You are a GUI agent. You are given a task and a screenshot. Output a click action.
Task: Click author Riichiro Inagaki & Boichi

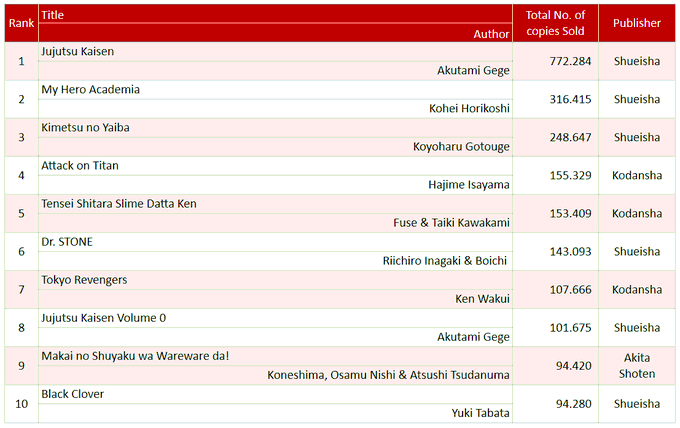[x=445, y=261]
